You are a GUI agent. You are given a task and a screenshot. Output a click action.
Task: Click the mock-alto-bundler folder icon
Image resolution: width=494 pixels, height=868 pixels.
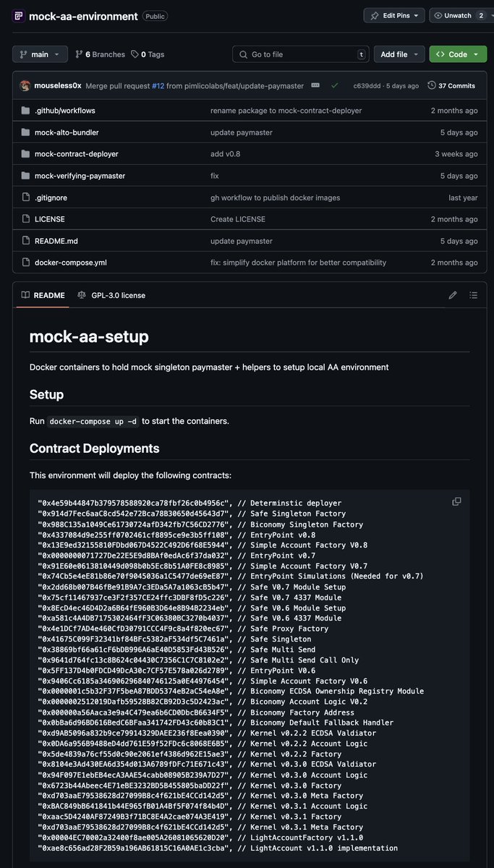tap(26, 132)
